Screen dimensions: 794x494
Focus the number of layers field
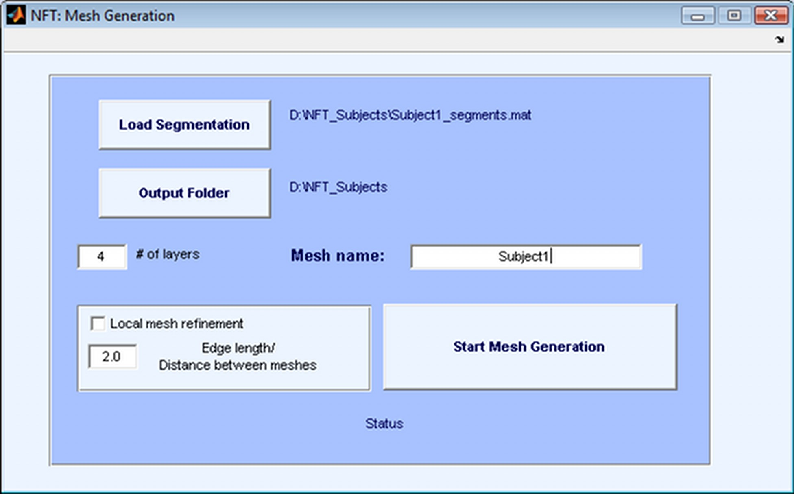[102, 256]
